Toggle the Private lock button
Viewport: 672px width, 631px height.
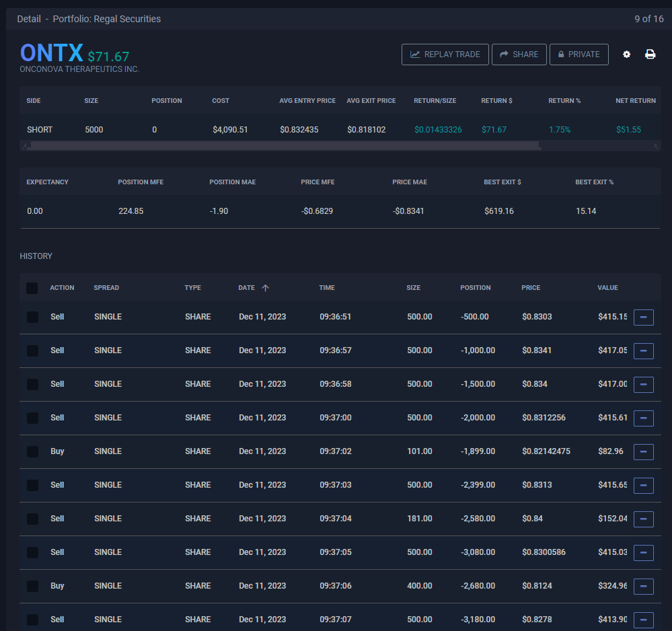click(578, 54)
